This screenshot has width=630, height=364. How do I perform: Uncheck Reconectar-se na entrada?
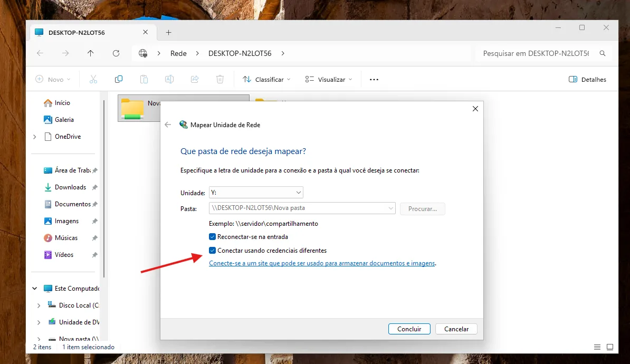click(x=213, y=237)
